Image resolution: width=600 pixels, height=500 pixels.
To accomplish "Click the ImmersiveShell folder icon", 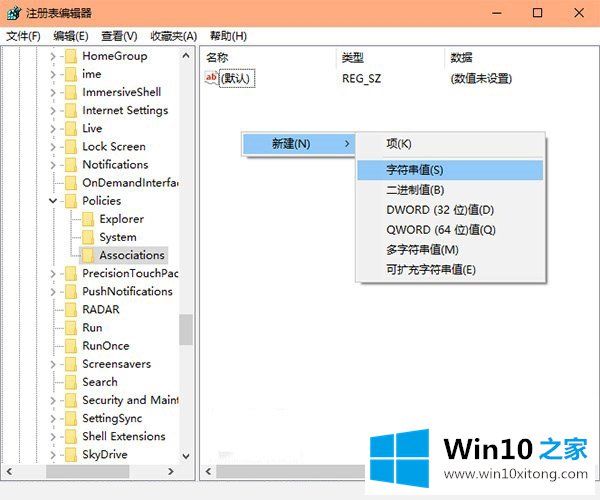I will tap(71, 92).
